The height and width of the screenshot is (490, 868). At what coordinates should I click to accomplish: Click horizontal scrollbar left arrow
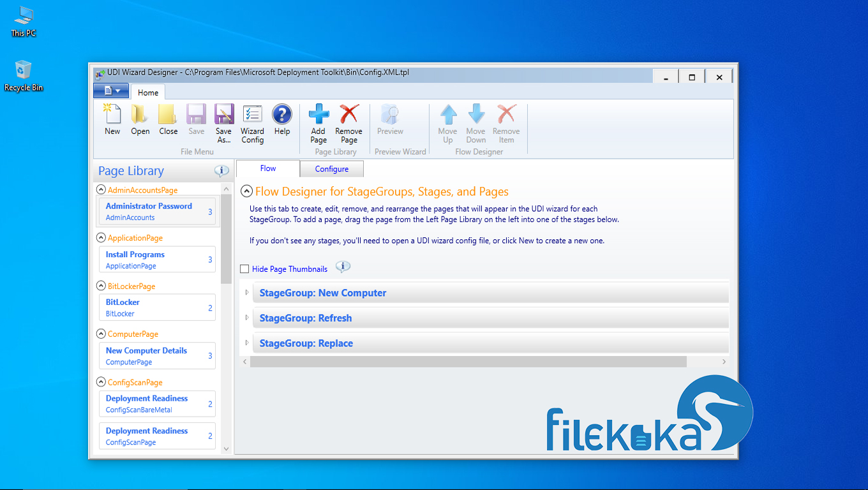tap(244, 362)
